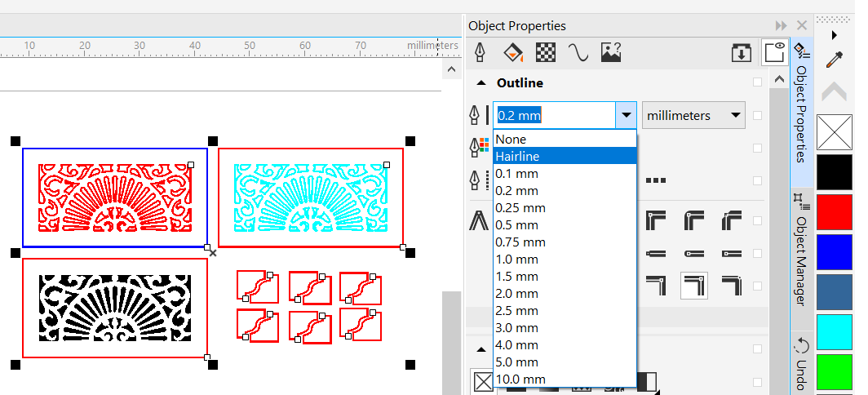Click the eyedropper tool icon
Image resolution: width=868 pixels, height=395 pixels.
pyautogui.click(x=834, y=60)
